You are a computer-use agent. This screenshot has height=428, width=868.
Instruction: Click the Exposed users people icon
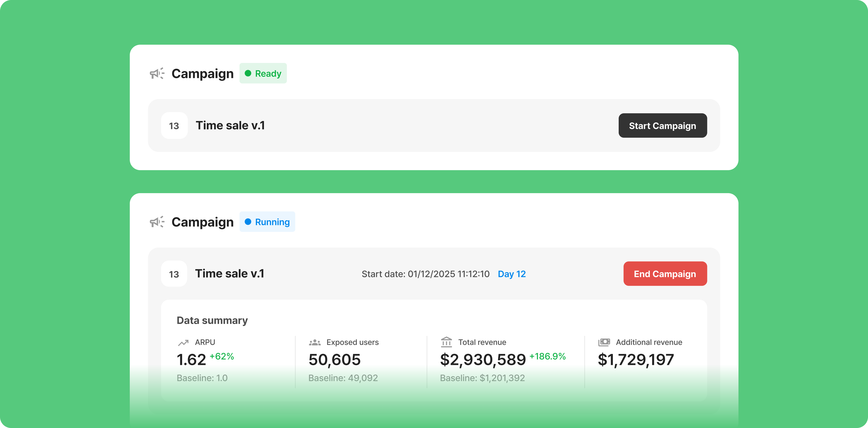click(x=315, y=343)
